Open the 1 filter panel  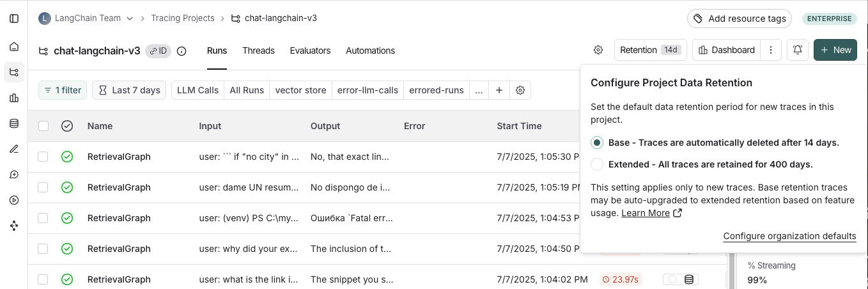[x=63, y=90]
